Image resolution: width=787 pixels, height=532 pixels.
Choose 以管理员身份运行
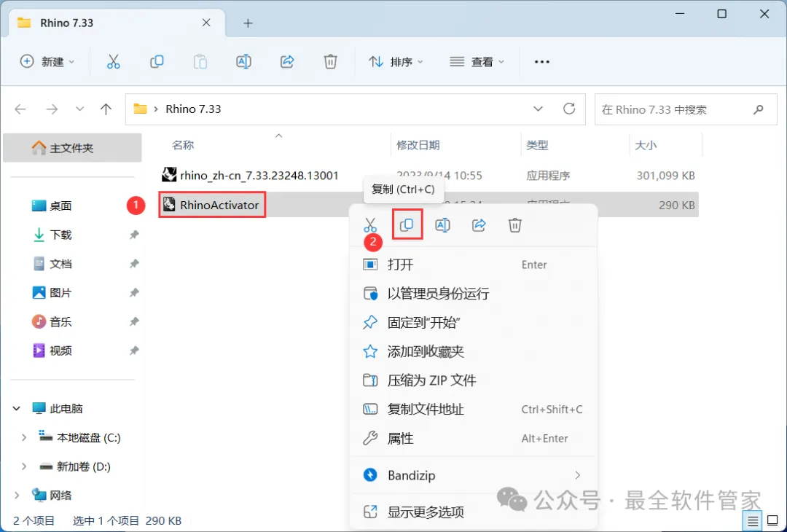474,294
